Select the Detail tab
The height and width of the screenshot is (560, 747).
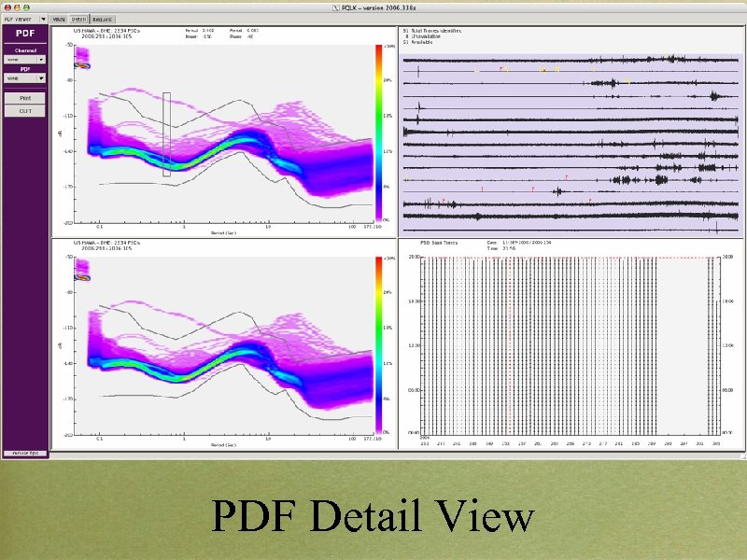tap(79, 18)
